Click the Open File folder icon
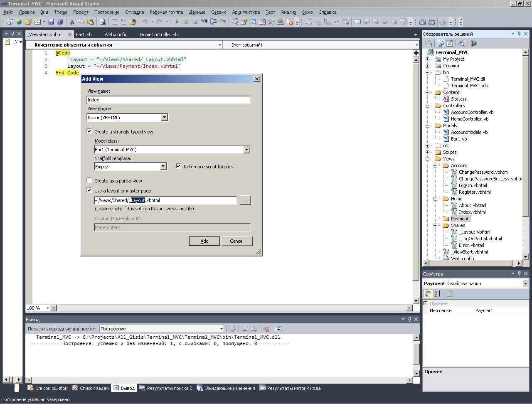Viewport: 532px width, 404px height. click(x=28, y=22)
